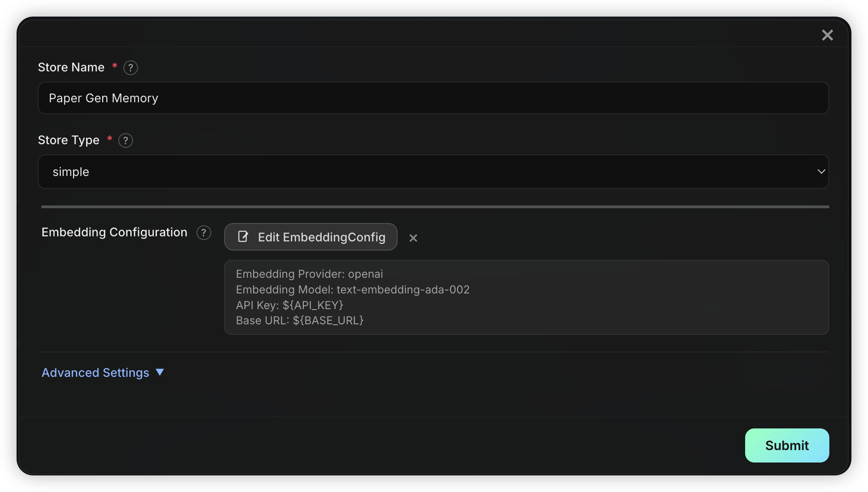Click the pencil edit icon in EmbeddingConfig button

[243, 237]
